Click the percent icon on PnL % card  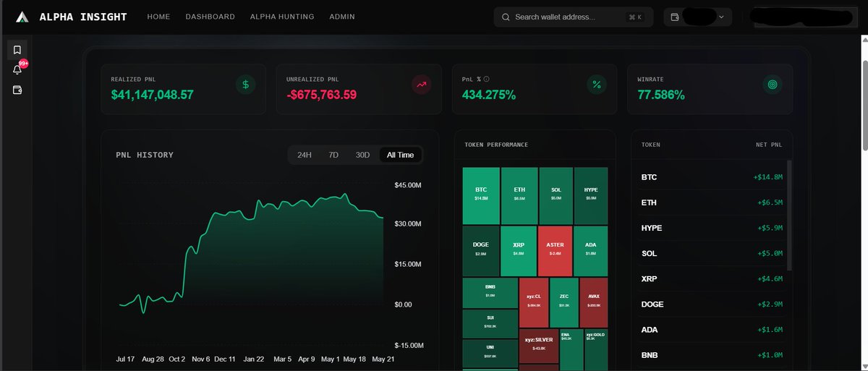click(x=597, y=85)
